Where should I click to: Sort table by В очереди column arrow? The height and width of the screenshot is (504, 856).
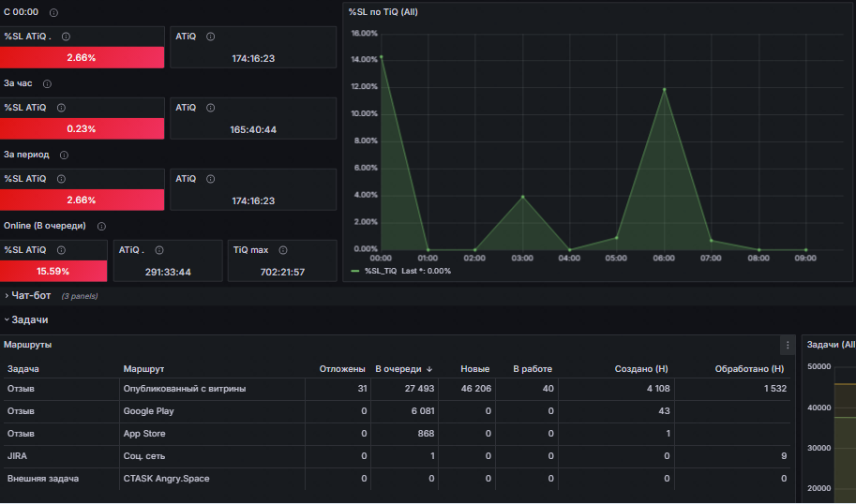pos(429,369)
